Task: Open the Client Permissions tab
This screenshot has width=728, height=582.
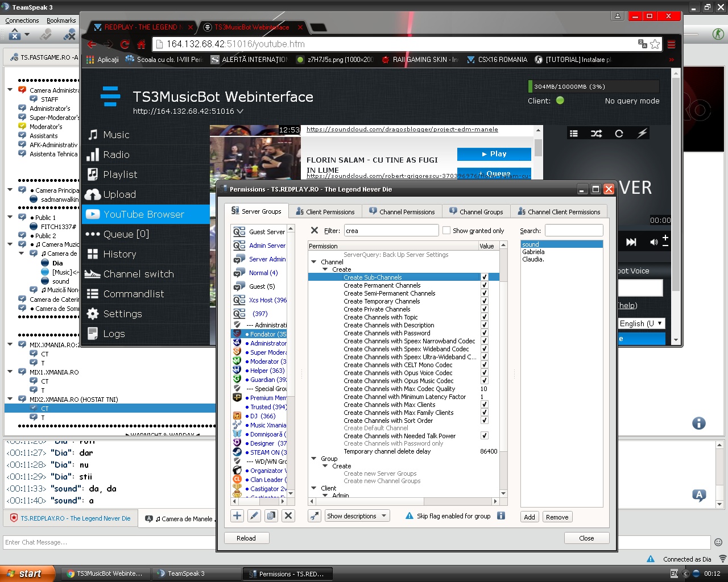Action: click(325, 211)
